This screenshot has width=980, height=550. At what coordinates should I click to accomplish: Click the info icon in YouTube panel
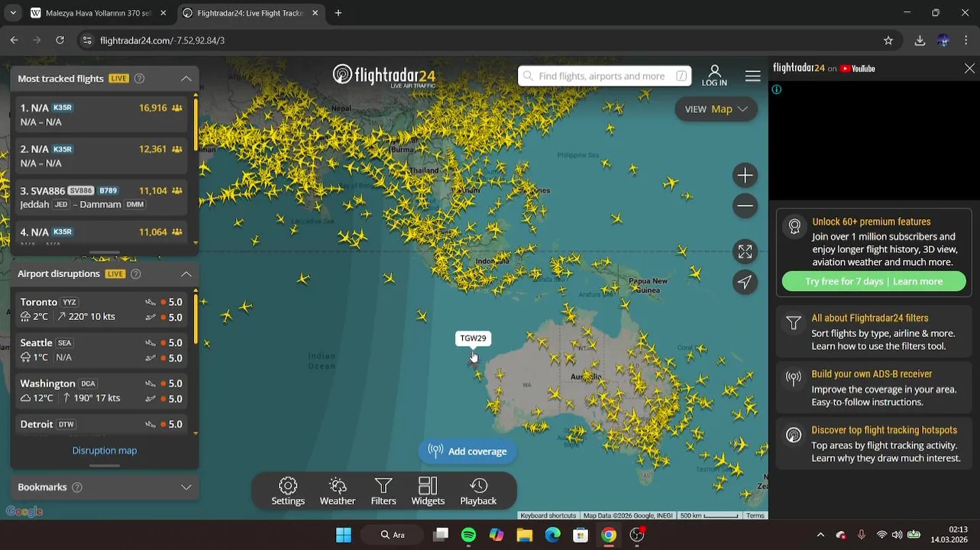(777, 89)
